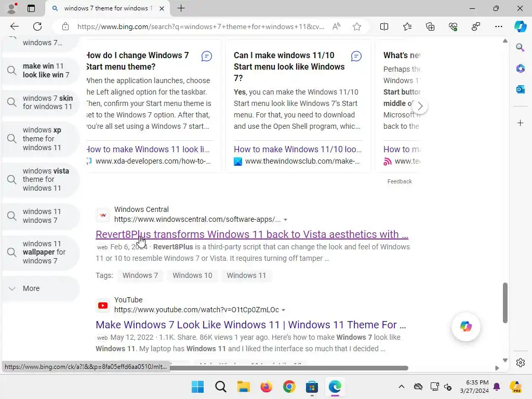This screenshot has width=532, height=399.
Task: Search 'windows xp theme for windows 11'
Action: [41, 139]
